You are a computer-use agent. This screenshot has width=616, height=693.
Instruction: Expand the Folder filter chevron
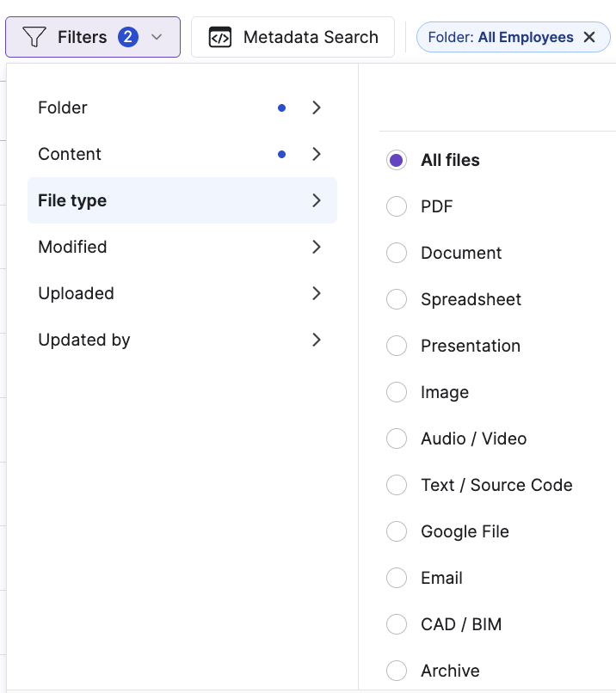[x=317, y=107]
